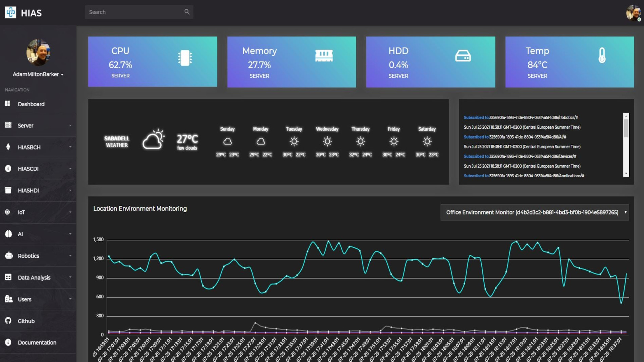Click the HDD 0.4% value
This screenshot has width=644, height=362.
pyautogui.click(x=398, y=65)
